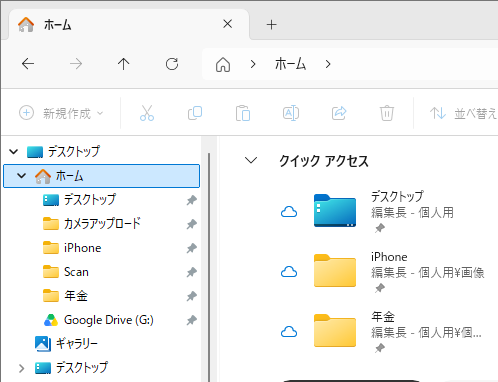
Task: Open the 並べ替え sort menu
Action: coord(463,113)
